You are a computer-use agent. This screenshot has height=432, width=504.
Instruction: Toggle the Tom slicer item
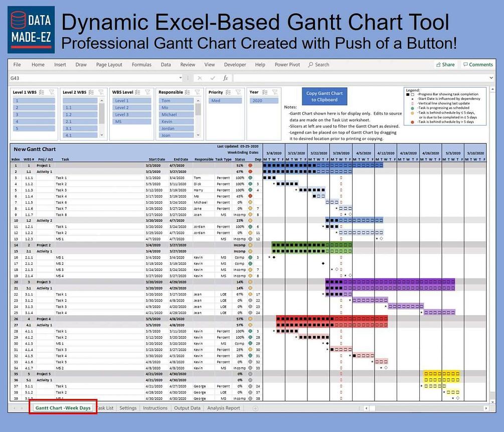point(176,101)
